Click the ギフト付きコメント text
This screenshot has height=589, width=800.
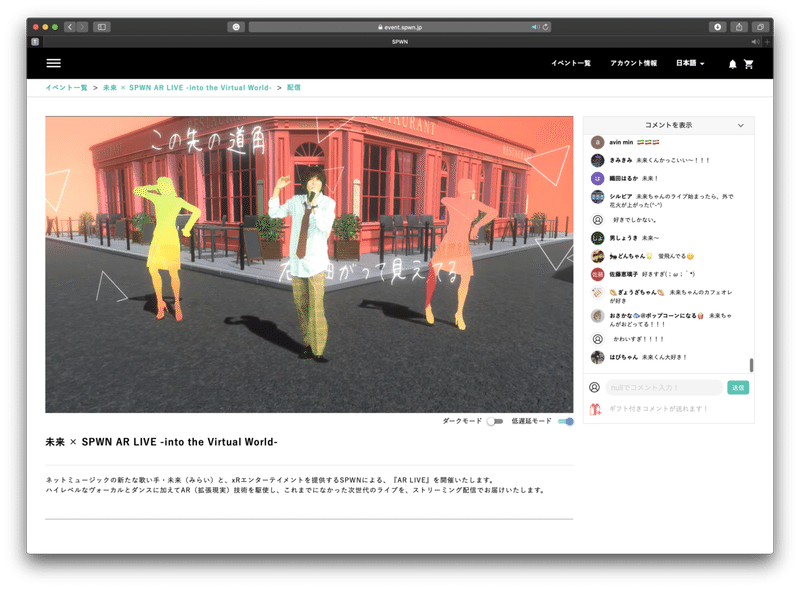pyautogui.click(x=659, y=409)
